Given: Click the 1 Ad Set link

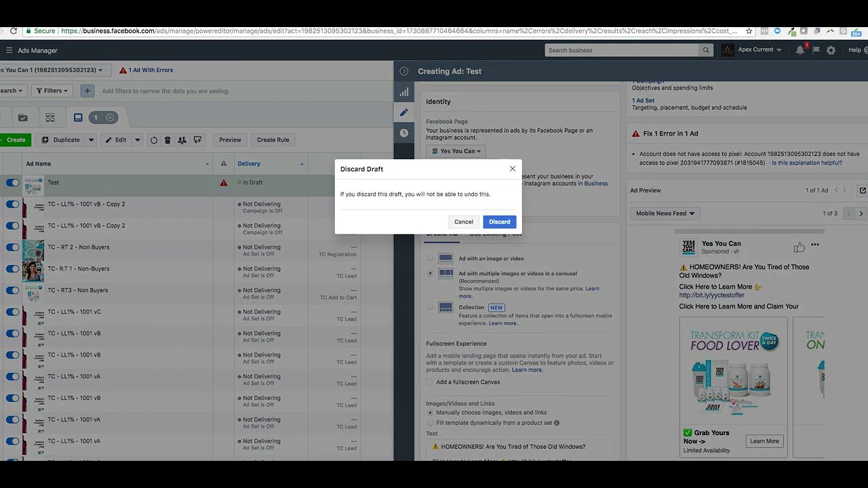Looking at the screenshot, I should 643,100.
